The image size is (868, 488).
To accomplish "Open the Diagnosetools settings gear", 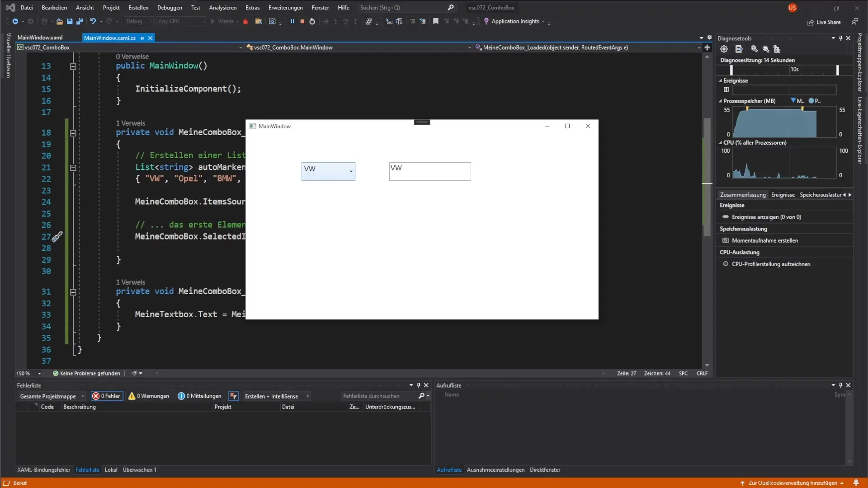I will click(x=724, y=49).
